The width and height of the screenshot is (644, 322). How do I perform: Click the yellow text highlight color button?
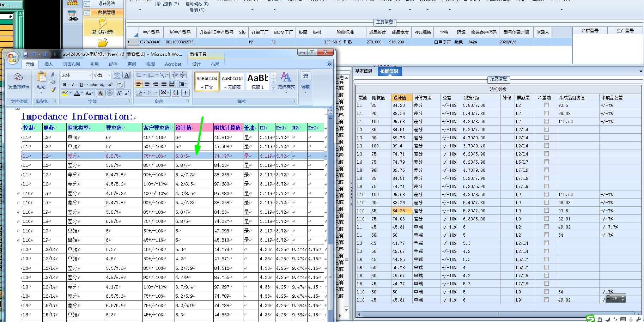[65, 93]
